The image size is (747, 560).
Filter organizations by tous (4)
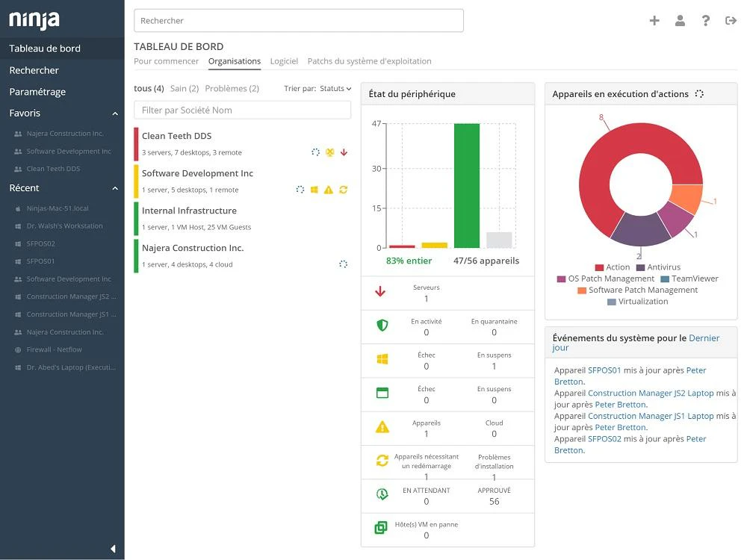[149, 89]
